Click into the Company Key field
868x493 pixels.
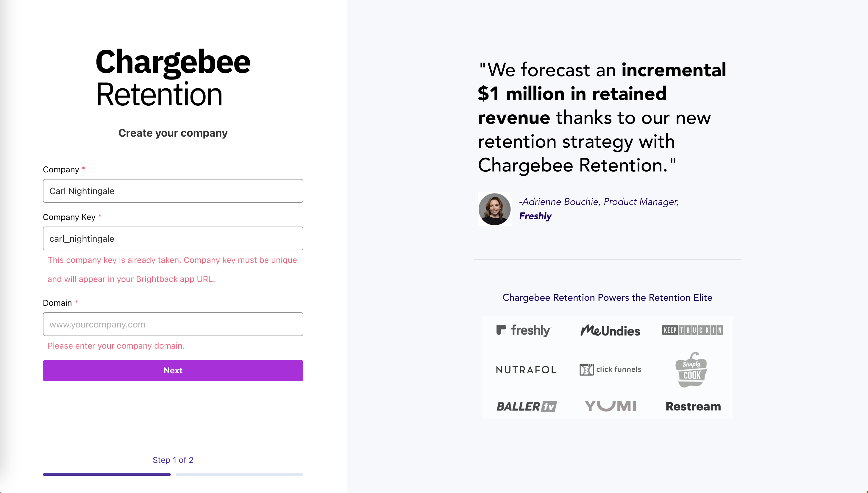(x=173, y=239)
